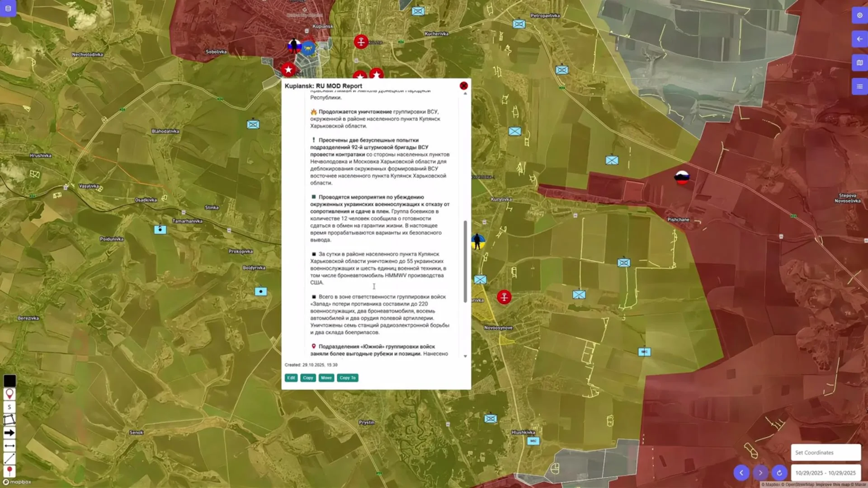Viewport: 868px width, 488px height.
Task: Open the map style button
Action: [859, 63]
